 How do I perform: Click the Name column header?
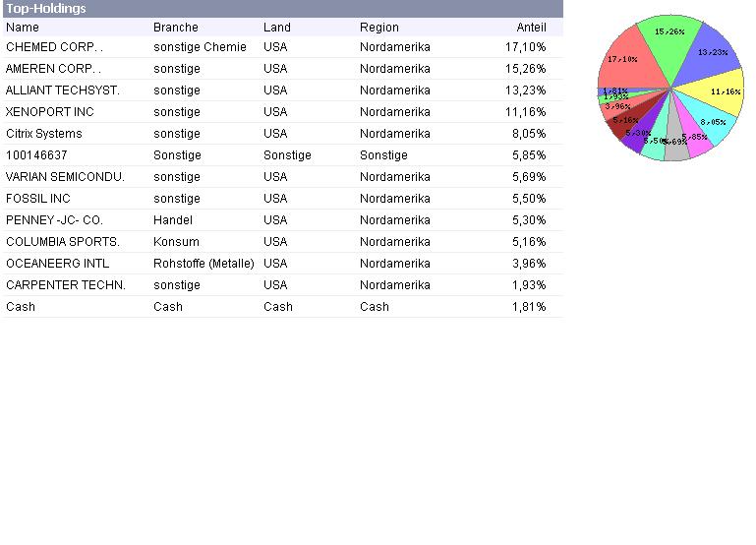tap(23, 28)
